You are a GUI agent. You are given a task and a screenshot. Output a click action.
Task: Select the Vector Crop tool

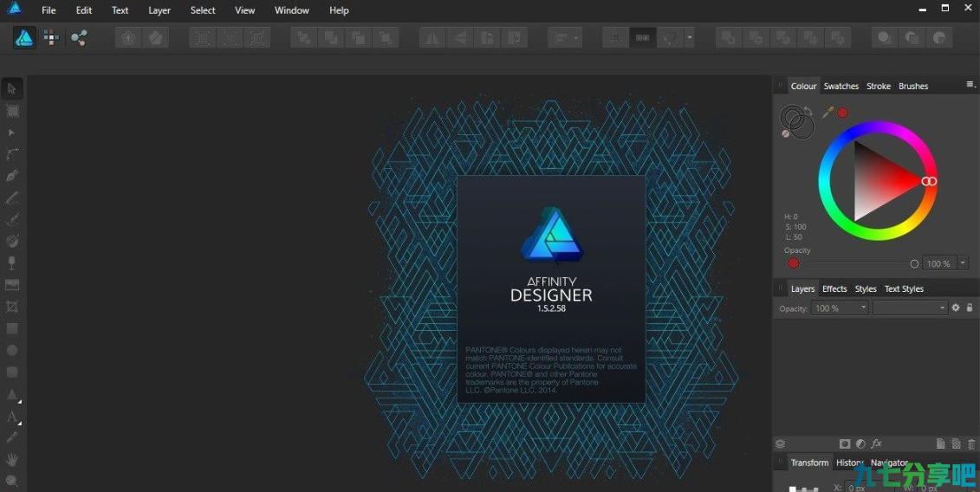pyautogui.click(x=12, y=307)
